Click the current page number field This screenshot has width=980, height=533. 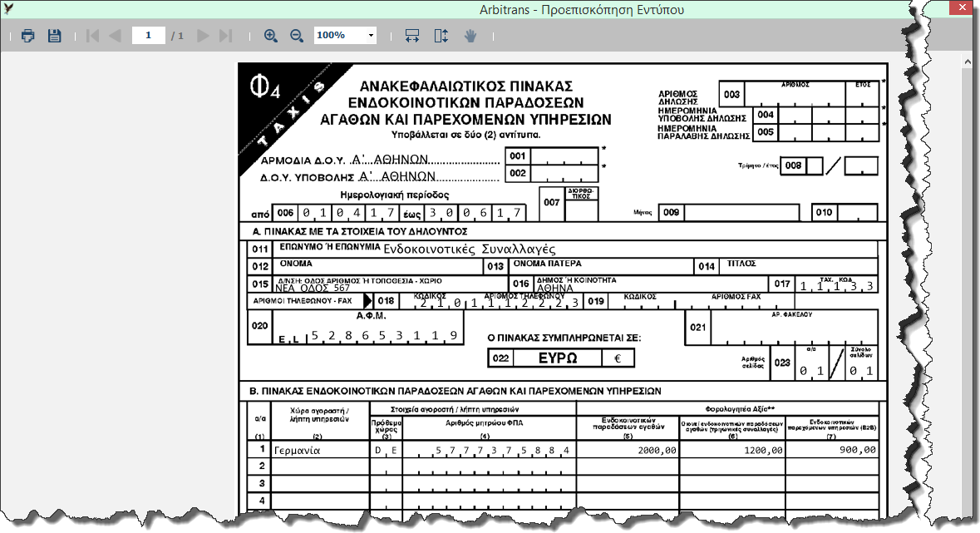148,36
